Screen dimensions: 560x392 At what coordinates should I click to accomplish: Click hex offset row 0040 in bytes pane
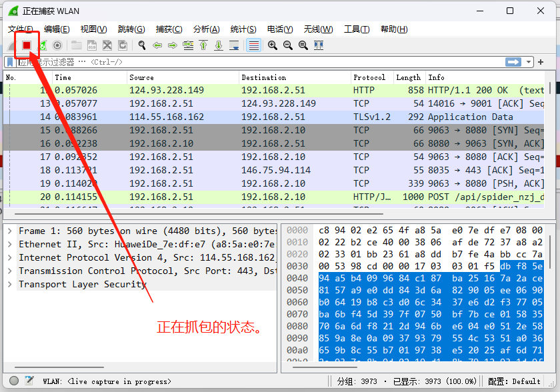297,278
